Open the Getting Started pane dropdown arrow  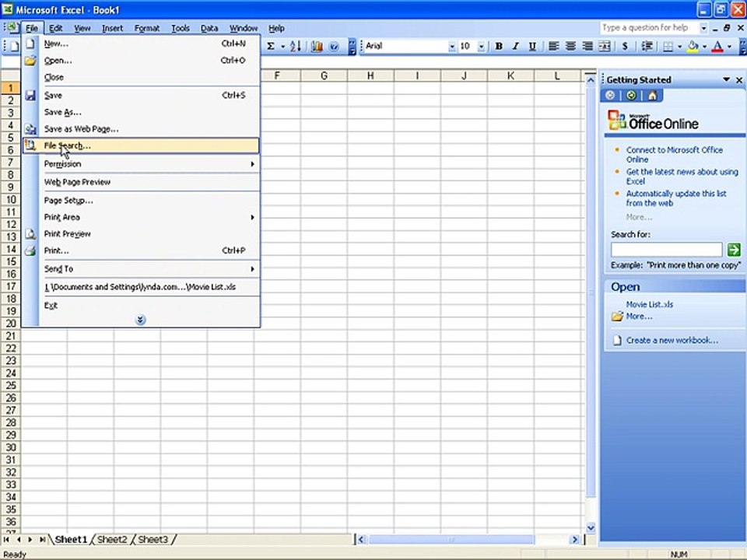pyautogui.click(x=726, y=79)
